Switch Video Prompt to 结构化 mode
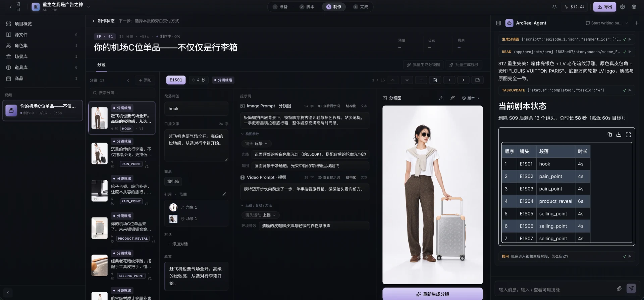Viewport: 644px width, 300px height. [351, 178]
